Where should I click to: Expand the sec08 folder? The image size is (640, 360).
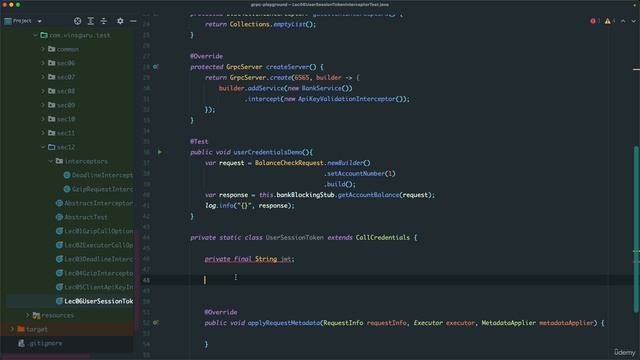click(x=43, y=91)
